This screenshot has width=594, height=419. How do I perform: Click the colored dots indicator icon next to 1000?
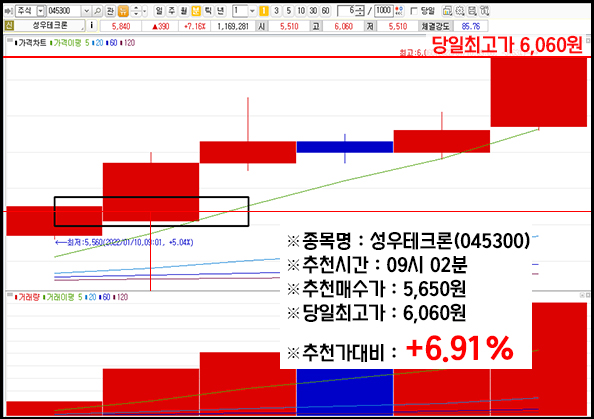tap(399, 11)
